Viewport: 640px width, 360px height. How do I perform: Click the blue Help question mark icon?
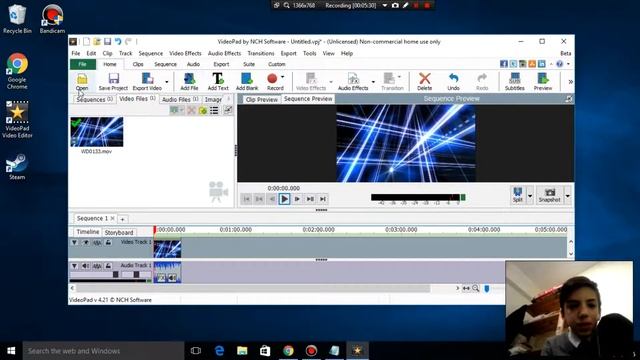pos(560,64)
